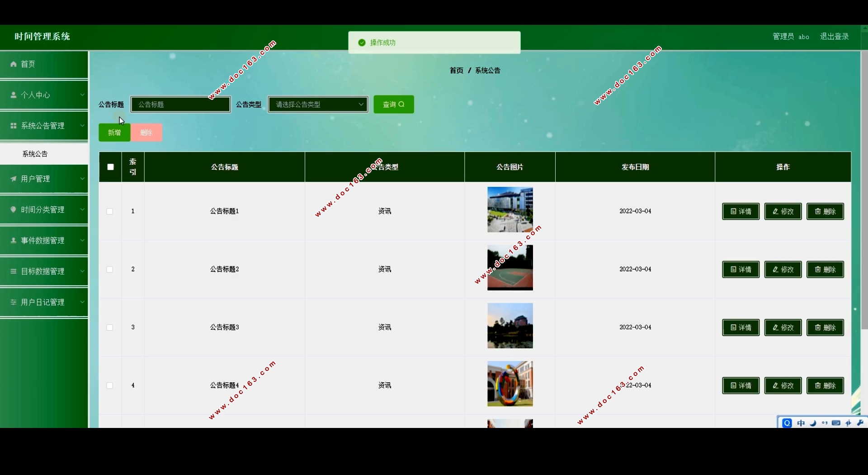Expand 个人中心 with its chevron arrow
The image size is (868, 475).
tap(82, 95)
